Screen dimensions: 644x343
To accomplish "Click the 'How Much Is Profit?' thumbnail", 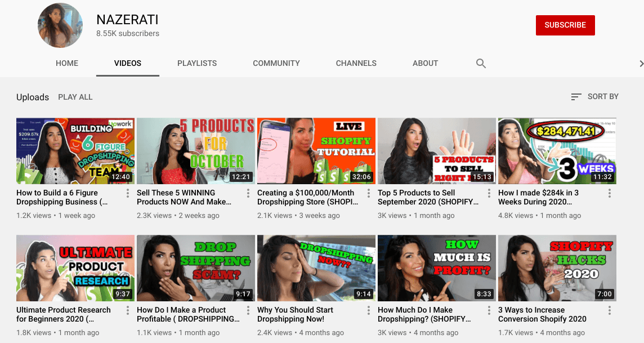I will point(437,268).
